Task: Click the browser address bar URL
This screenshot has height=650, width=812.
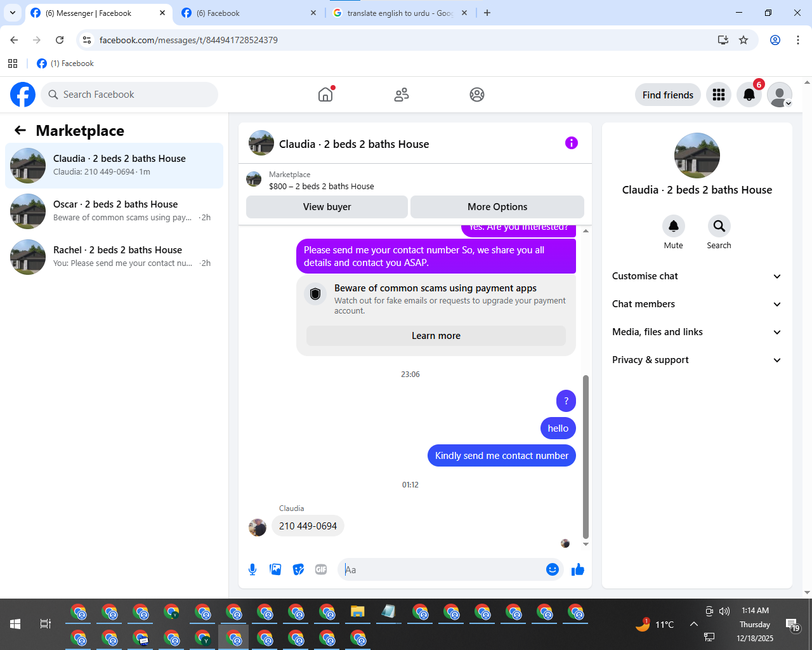Action: tap(188, 40)
